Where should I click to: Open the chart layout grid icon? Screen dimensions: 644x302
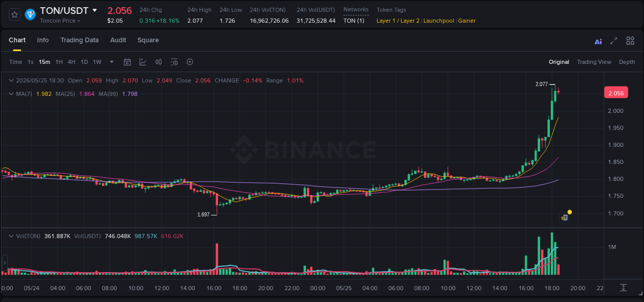(630, 41)
